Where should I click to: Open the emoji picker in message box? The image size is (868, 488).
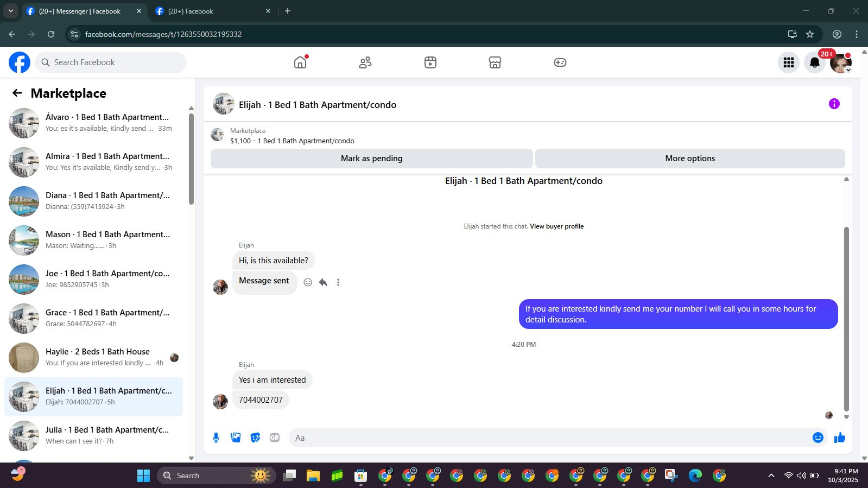tap(818, 438)
